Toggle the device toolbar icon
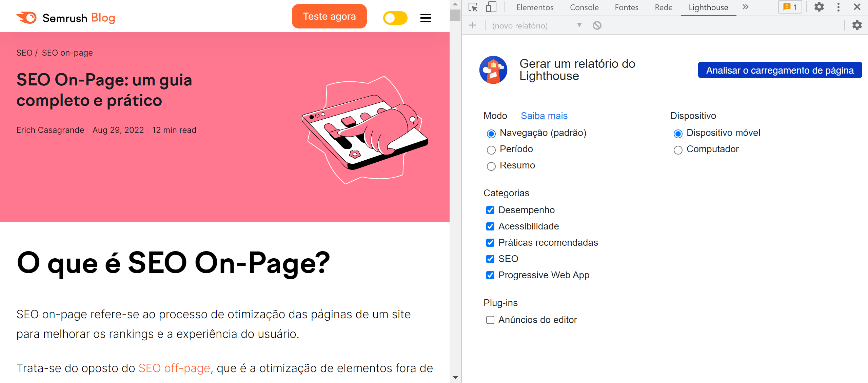The image size is (868, 383). tap(491, 7)
